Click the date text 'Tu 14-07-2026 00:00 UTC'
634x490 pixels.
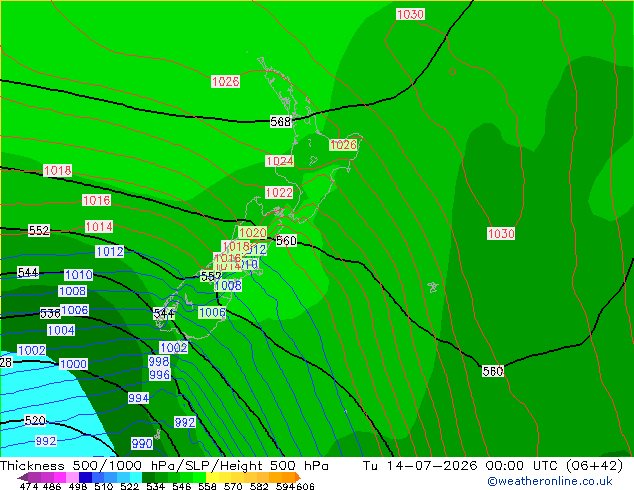(x=460, y=466)
